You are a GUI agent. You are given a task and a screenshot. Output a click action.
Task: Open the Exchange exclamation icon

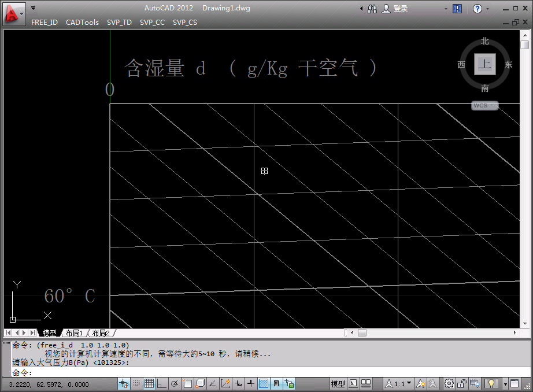coord(457,9)
